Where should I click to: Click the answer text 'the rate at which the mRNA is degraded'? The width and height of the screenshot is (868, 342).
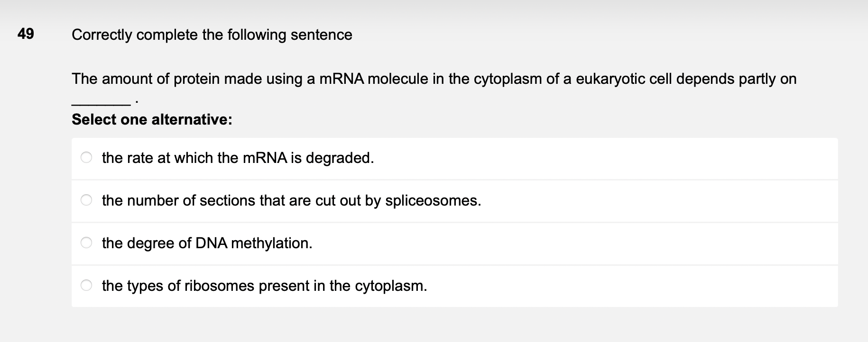click(x=238, y=158)
